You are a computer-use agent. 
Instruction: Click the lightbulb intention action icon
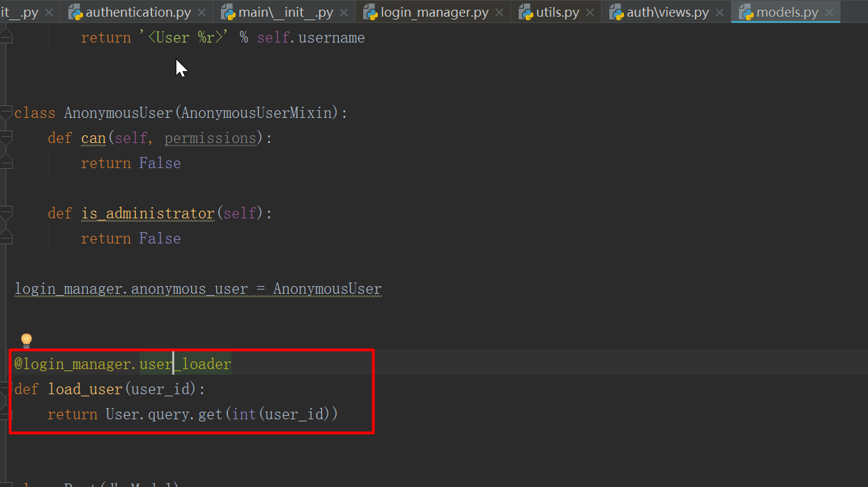tap(26, 340)
